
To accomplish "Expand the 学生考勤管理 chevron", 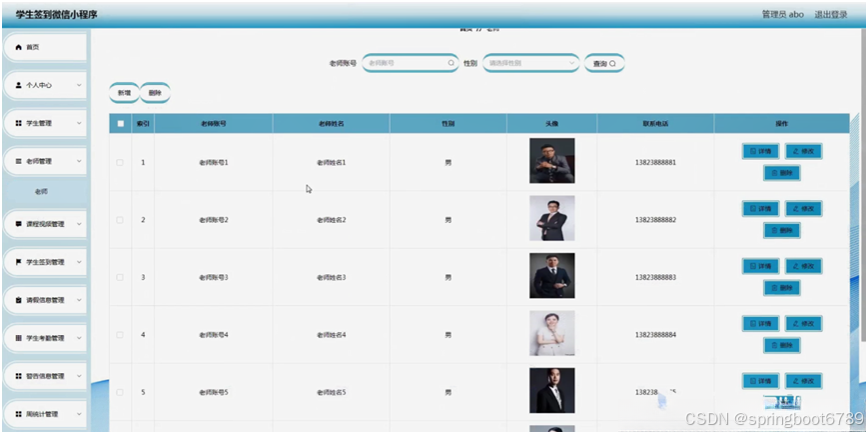I will pos(79,338).
